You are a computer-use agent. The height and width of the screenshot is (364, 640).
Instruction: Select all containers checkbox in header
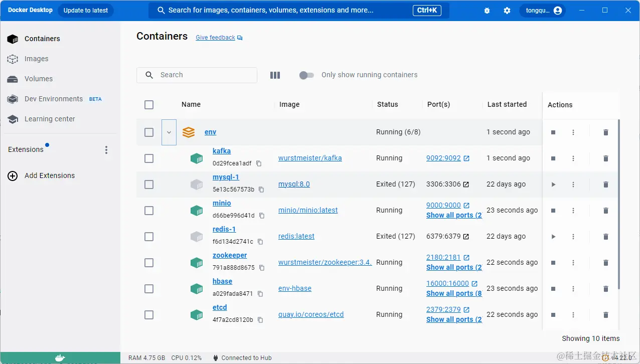click(149, 105)
